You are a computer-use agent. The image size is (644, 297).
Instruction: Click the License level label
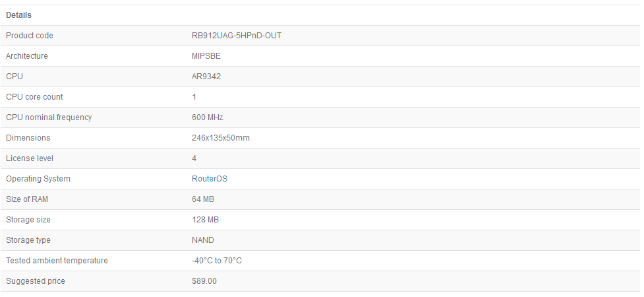click(30, 158)
